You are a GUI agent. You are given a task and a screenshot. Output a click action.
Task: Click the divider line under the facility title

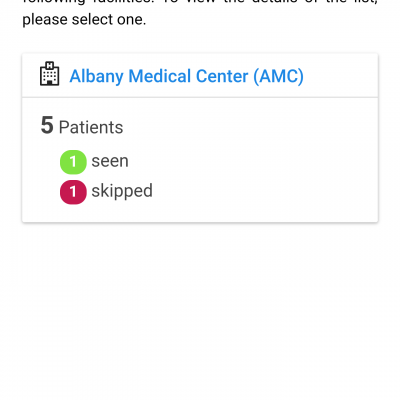(x=200, y=97)
